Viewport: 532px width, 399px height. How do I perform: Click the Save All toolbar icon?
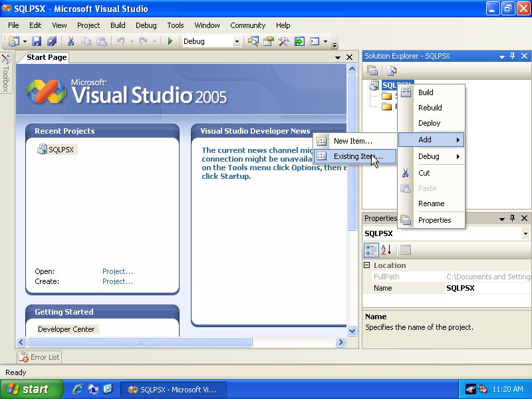[x=51, y=41]
